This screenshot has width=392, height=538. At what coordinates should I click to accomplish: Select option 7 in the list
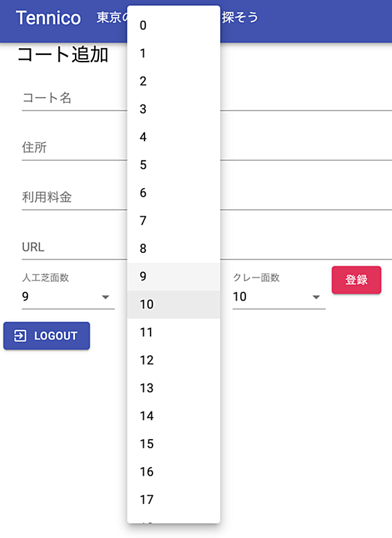tap(173, 221)
